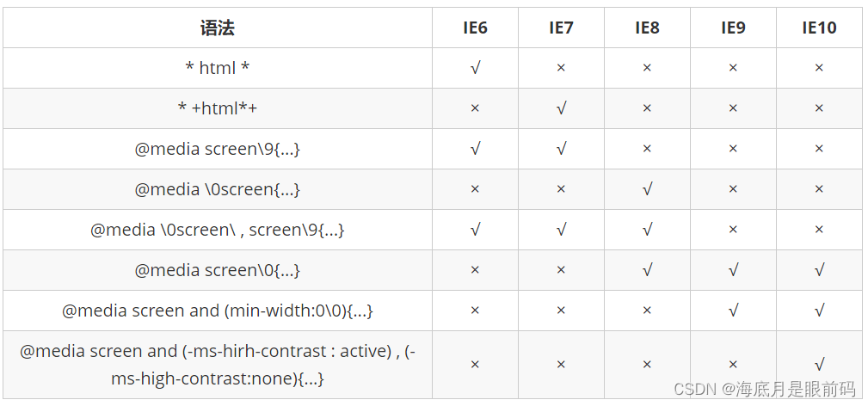
Task: Click '@media screen\0{...}' syntax cell
Action: pos(218,270)
